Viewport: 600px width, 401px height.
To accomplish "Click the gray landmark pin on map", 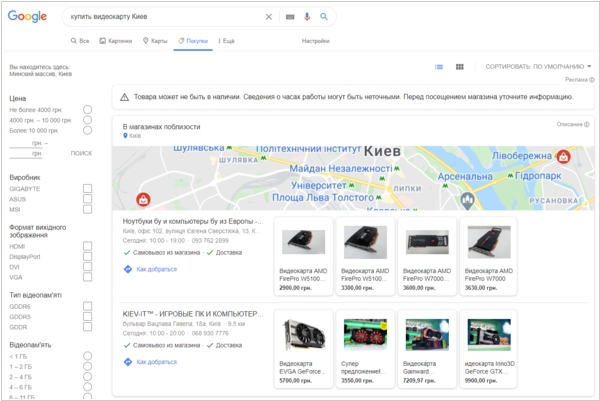I will [467, 200].
